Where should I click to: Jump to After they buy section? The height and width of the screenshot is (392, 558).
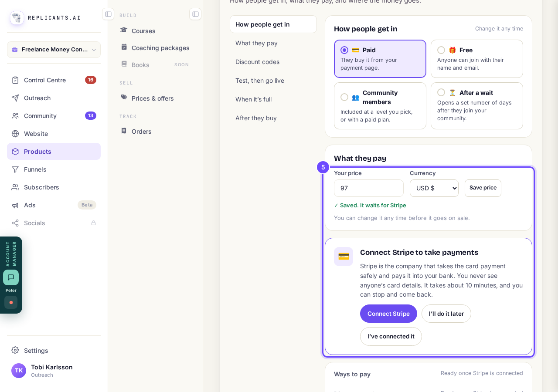coord(273,118)
